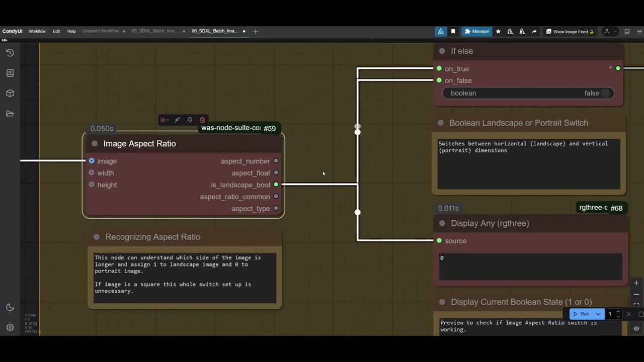The width and height of the screenshot is (644, 362).
Task: Collapse the If else node dot
Action: (442, 51)
